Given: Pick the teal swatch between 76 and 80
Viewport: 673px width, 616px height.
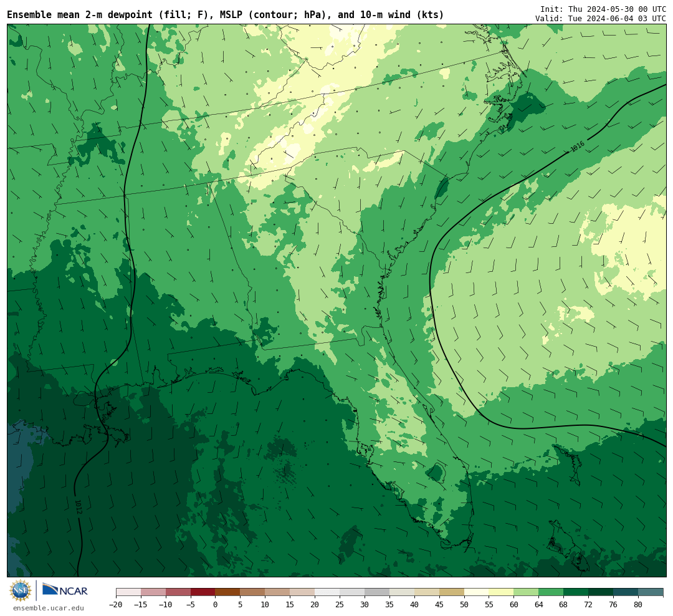Looking at the screenshot, I should coord(626,592).
